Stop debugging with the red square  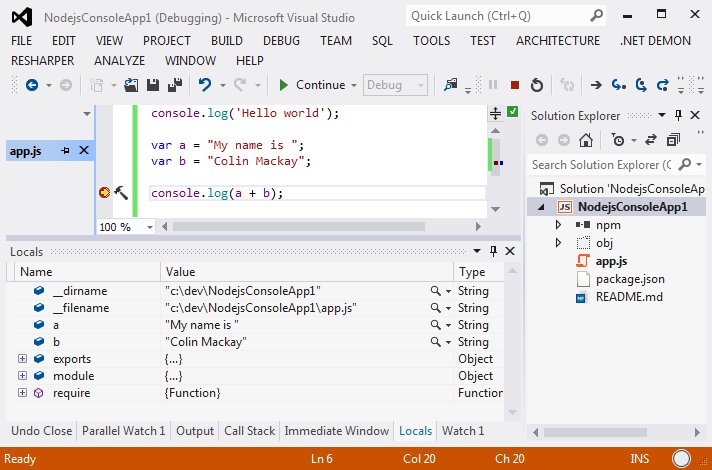514,85
